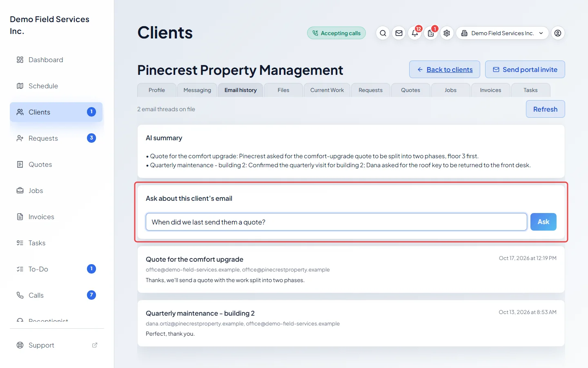The height and width of the screenshot is (368, 588).
Task: Open Calls in the sidebar
Action: pos(56,295)
